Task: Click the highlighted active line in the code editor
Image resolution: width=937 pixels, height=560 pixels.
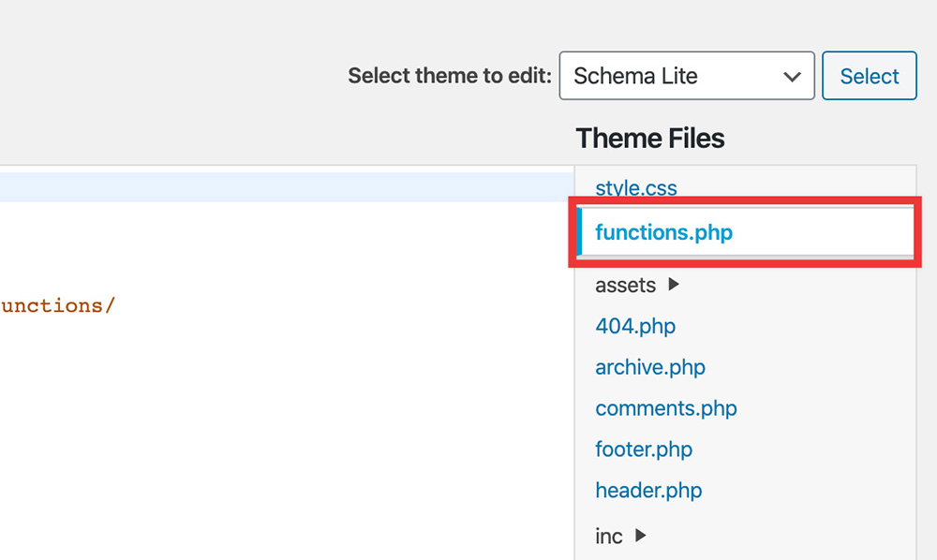Action: pyautogui.click(x=281, y=187)
